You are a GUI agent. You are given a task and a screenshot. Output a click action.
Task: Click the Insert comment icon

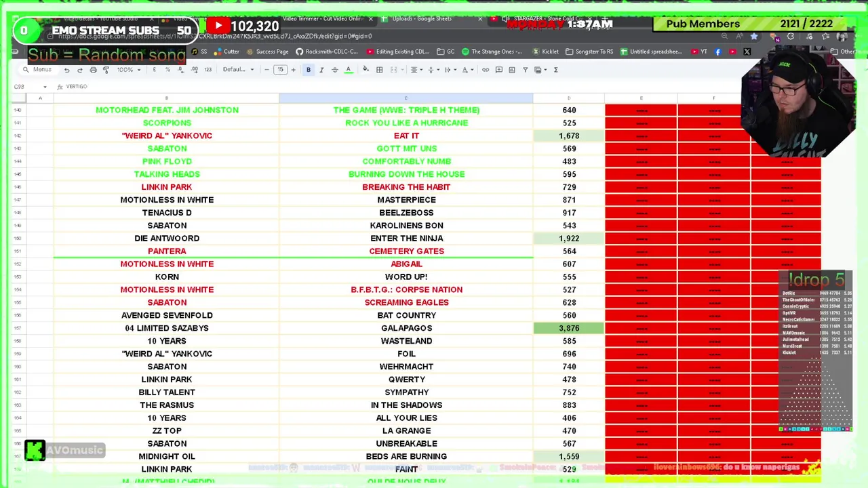(x=498, y=70)
